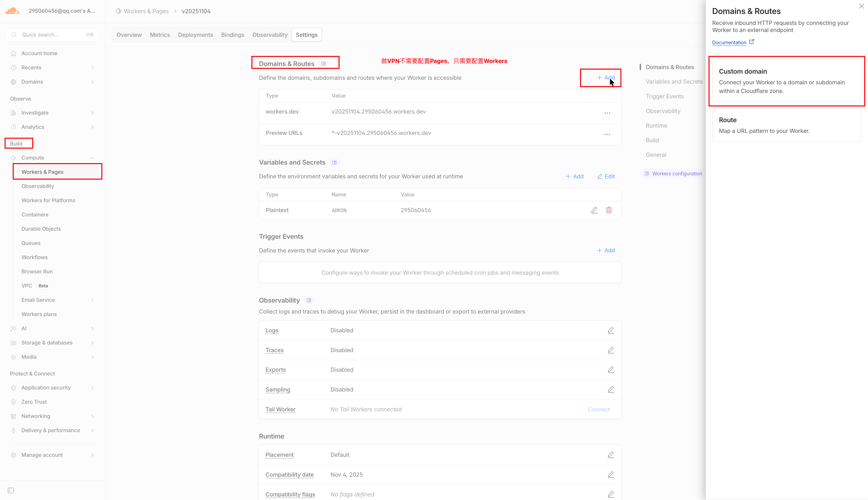Open options menu for workers.dev row
This screenshot has width=868, height=500.
tap(607, 113)
